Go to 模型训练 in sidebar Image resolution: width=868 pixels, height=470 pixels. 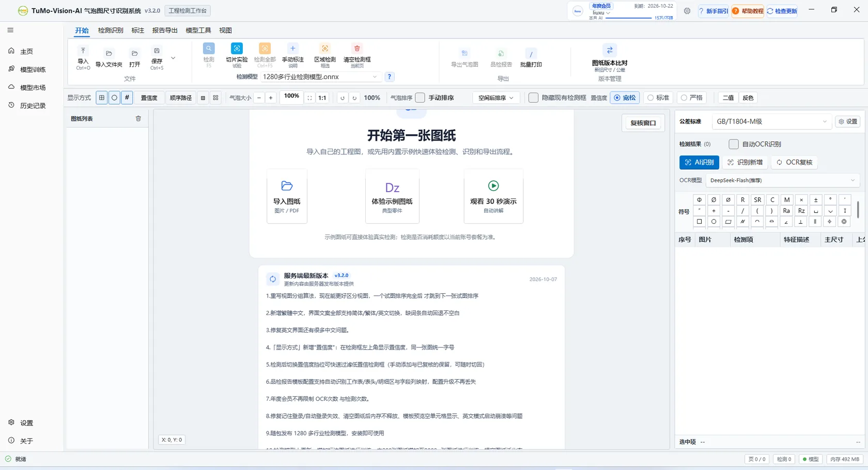32,69
